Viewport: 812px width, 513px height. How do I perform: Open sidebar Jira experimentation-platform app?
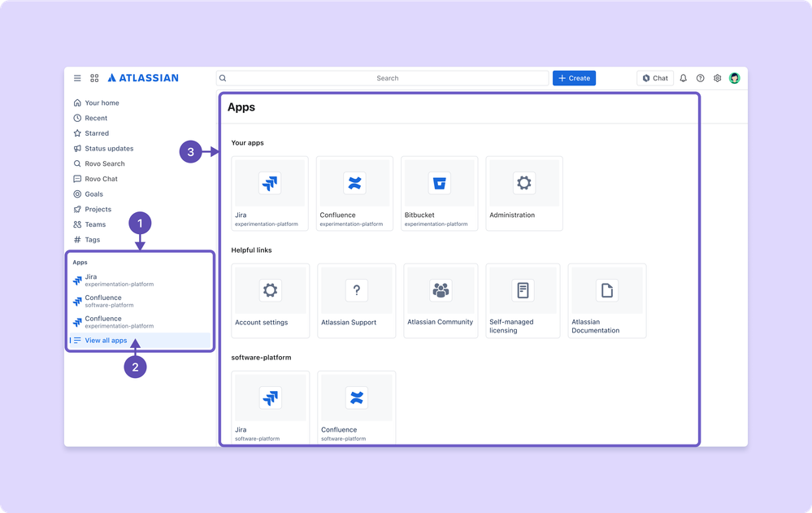pyautogui.click(x=140, y=280)
